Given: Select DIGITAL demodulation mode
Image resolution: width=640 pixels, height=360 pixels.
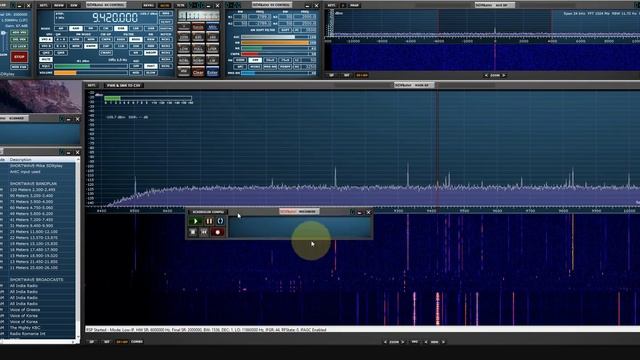Looking at the screenshot, I should click(166, 29).
